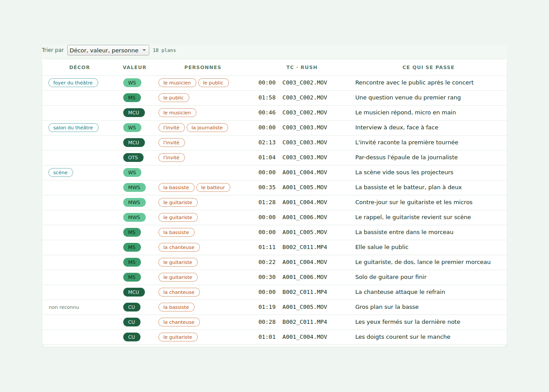Click B002_C011.MP4 in the 01:11 row

tap(305, 247)
